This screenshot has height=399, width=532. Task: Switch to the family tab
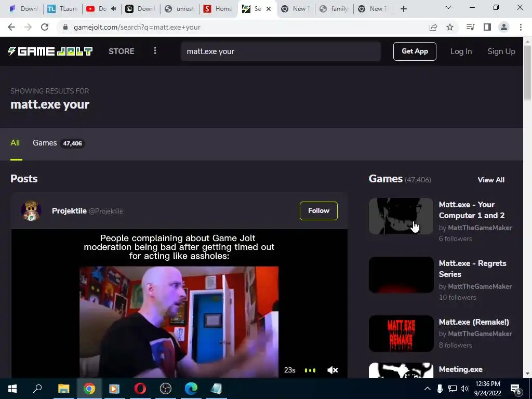[334, 9]
